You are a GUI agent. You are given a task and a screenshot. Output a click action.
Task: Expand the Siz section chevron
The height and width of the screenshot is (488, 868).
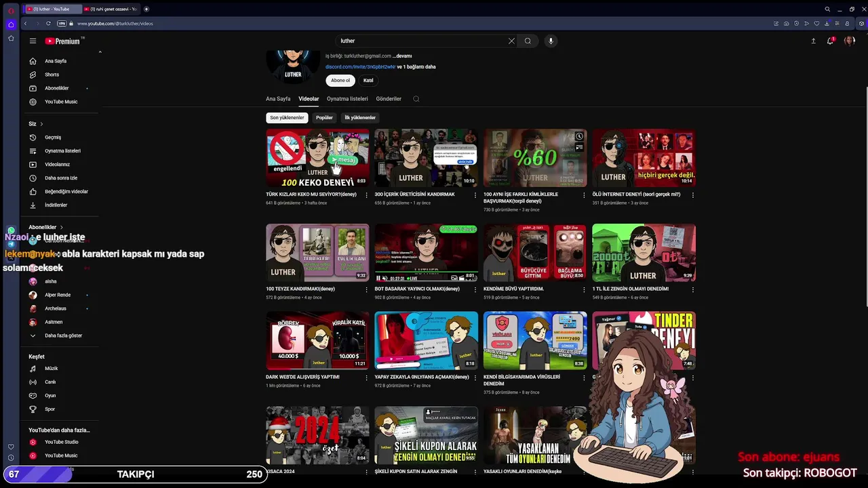41,124
